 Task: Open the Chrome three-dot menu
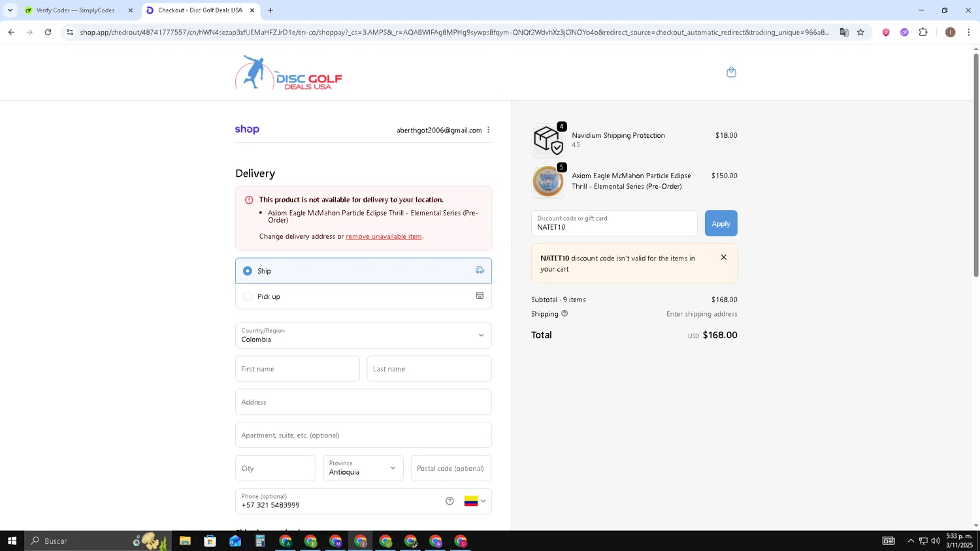click(968, 32)
